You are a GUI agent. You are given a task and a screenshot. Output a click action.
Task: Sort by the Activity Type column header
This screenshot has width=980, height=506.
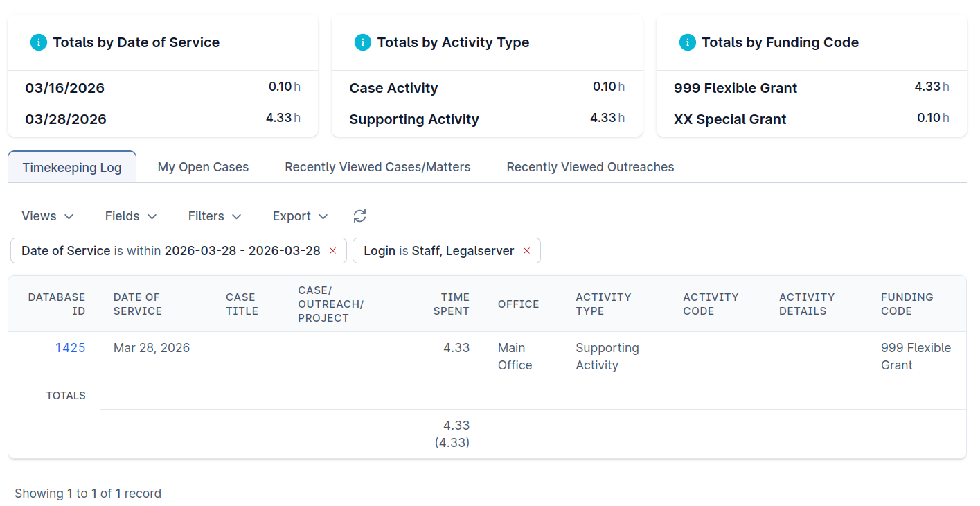(x=603, y=304)
